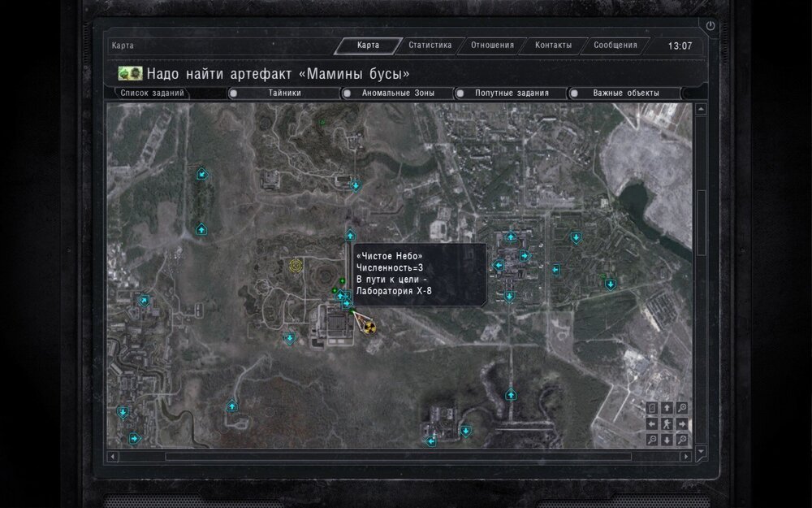Pan the map left with the left-arrow control

(652, 424)
